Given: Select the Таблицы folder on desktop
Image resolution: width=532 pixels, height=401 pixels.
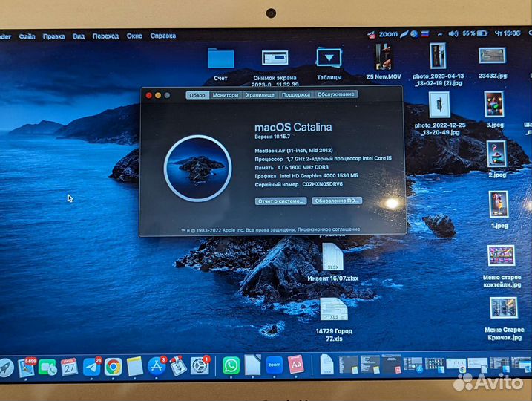Looking at the screenshot, I should pos(329,64).
